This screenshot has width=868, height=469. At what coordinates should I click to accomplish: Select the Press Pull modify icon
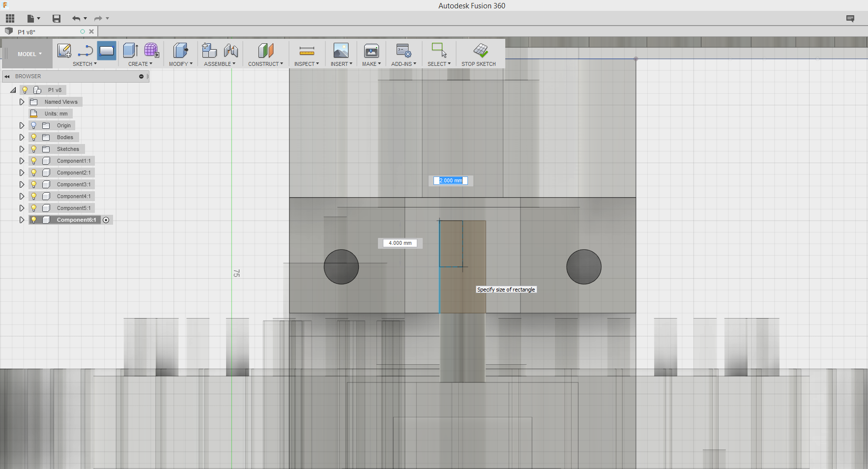[x=180, y=51]
